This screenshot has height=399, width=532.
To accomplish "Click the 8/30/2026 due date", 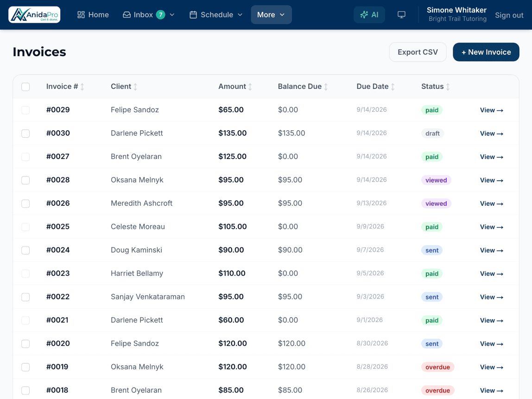I will 372,343.
